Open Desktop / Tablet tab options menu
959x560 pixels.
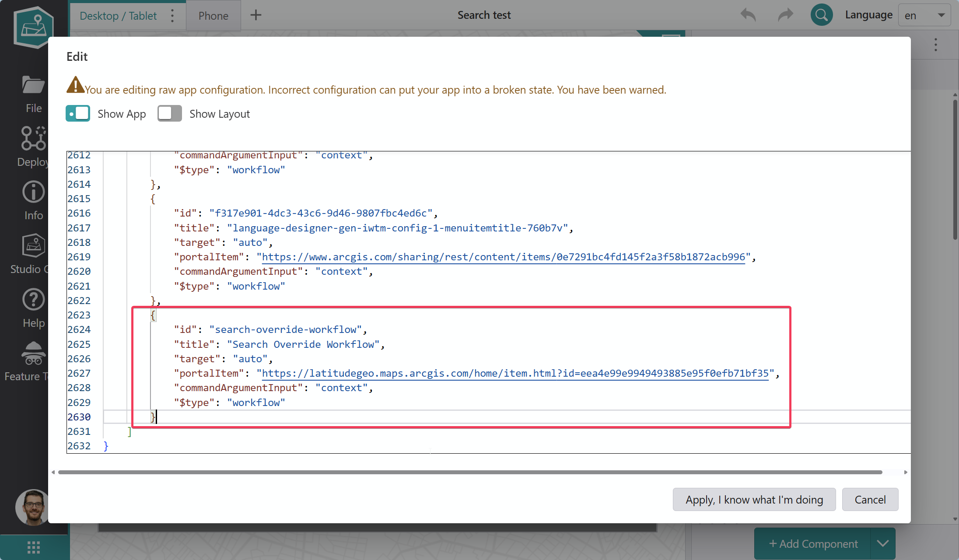coord(172,16)
